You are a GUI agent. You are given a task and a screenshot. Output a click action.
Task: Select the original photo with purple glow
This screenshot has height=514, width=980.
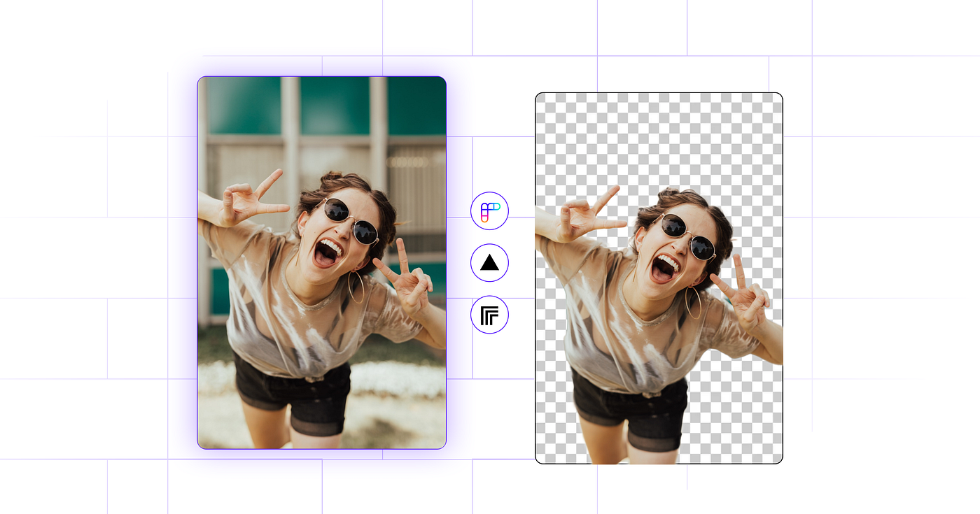coord(322,262)
